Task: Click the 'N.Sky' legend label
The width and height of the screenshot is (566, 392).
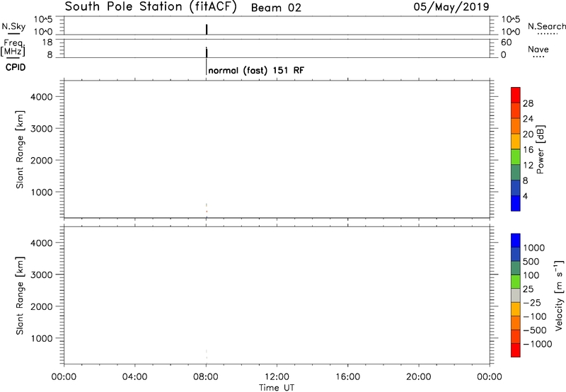Action: tap(13, 26)
